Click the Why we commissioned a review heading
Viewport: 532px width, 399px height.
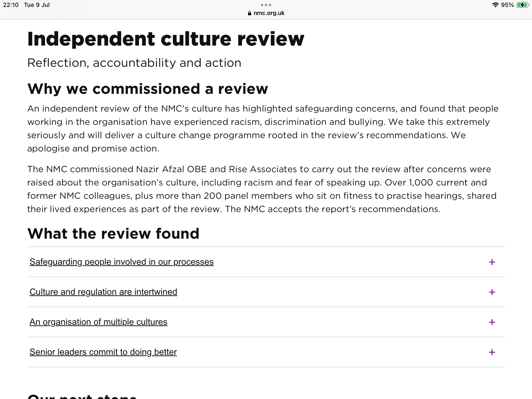148,89
